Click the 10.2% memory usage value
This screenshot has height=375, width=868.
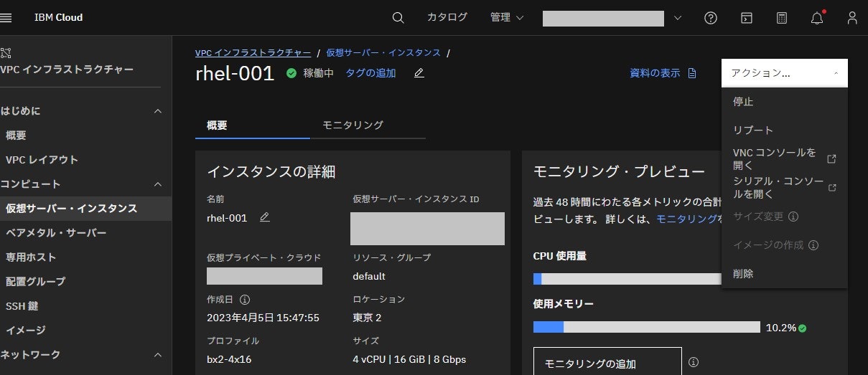[x=781, y=328]
